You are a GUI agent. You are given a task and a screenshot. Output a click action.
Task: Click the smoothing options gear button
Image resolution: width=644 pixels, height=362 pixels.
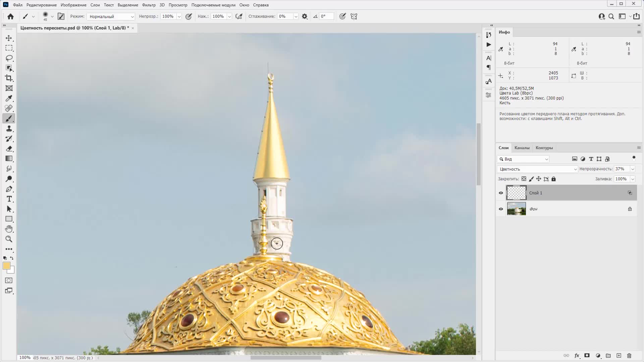point(305,16)
